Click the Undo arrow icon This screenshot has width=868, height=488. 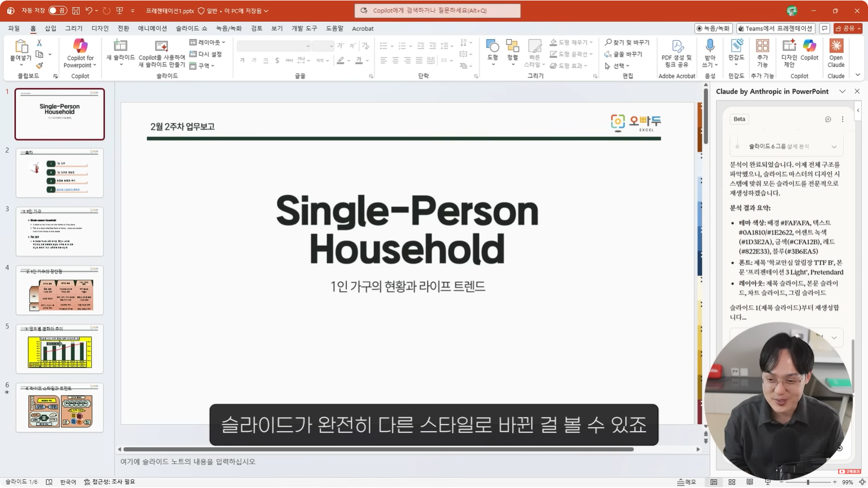coord(89,10)
